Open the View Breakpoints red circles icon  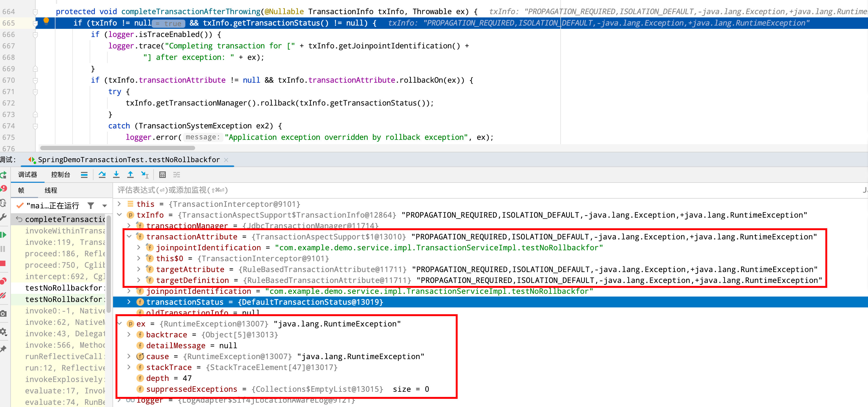3,281
